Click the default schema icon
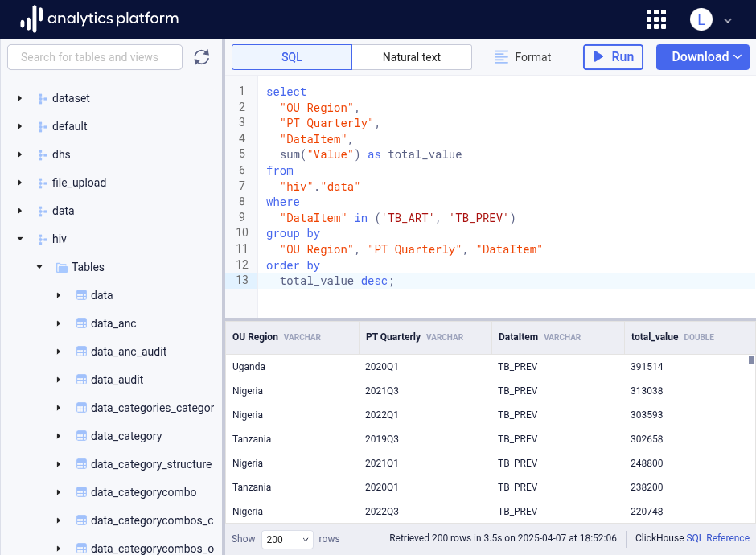 [43, 126]
